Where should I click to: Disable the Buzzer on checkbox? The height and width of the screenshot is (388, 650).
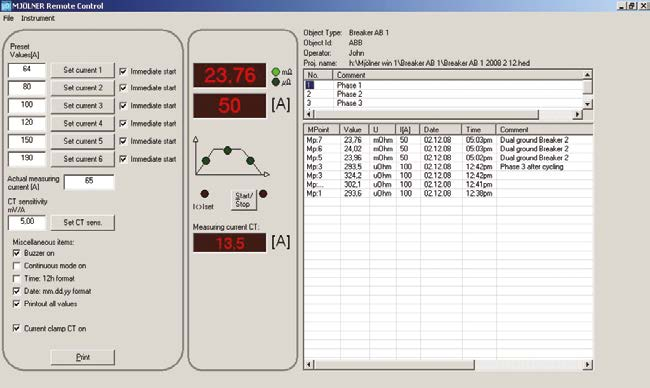[17, 253]
